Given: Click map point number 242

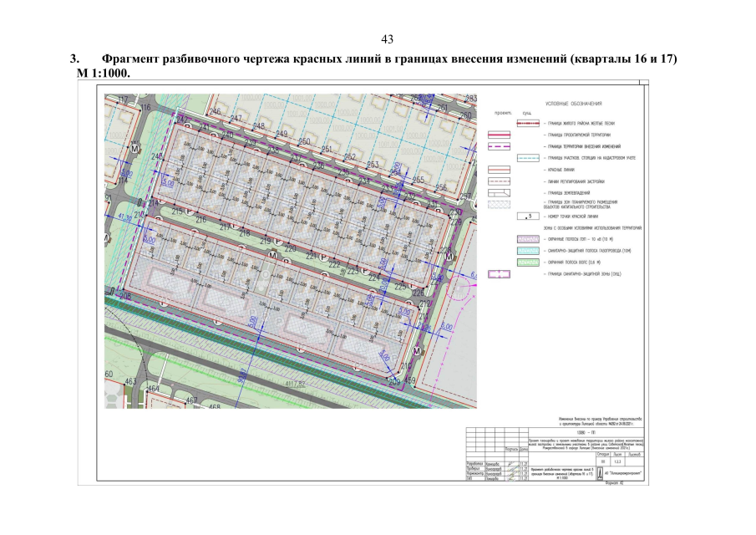Looking at the screenshot, I should [182, 120].
